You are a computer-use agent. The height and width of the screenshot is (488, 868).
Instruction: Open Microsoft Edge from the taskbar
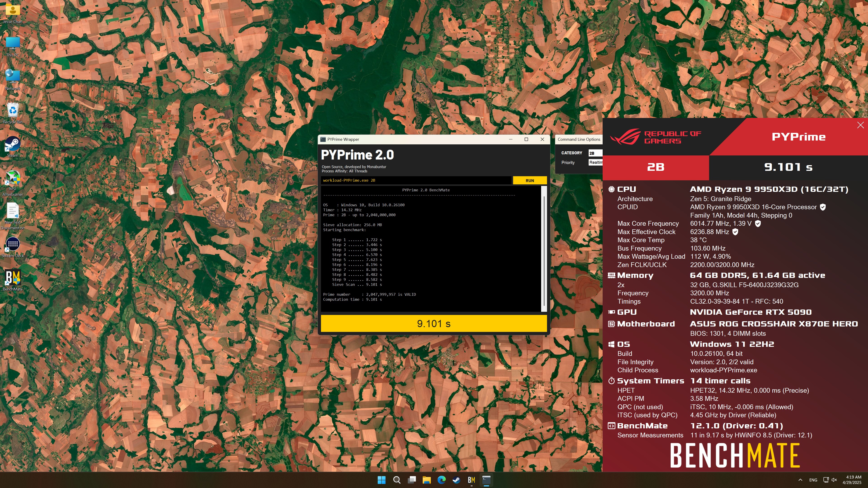[441, 480]
